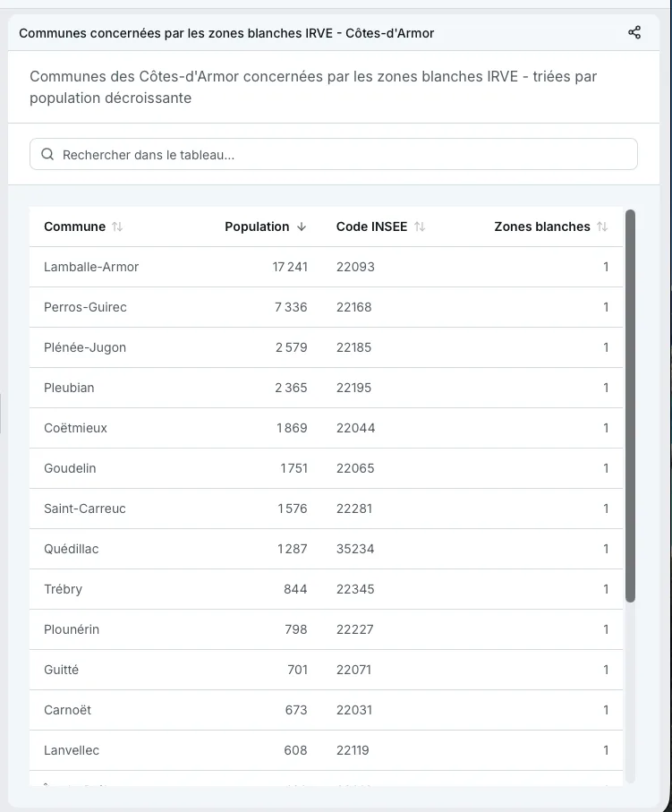Screen dimensions: 672x812
Task: Click the description 'triées par population décroissante'
Action: pos(313,87)
